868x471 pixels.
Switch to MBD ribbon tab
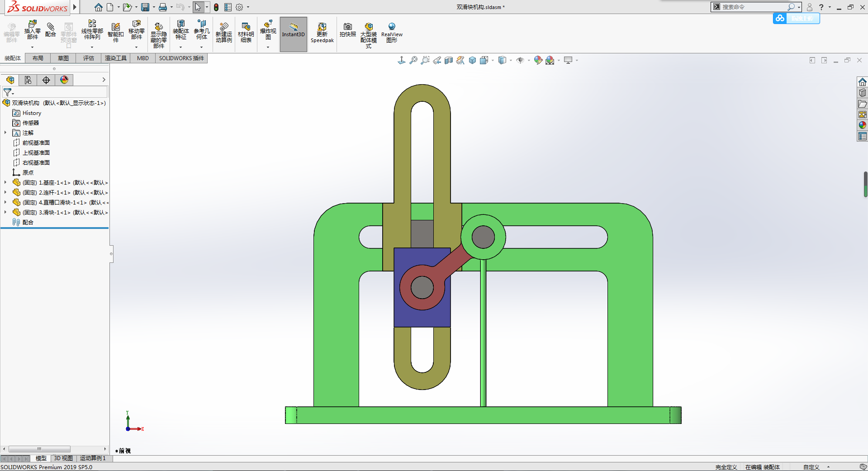click(x=143, y=58)
